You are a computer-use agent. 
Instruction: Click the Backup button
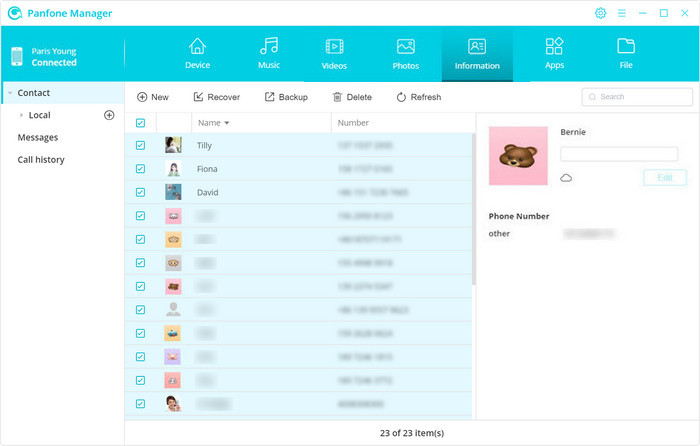click(x=286, y=97)
